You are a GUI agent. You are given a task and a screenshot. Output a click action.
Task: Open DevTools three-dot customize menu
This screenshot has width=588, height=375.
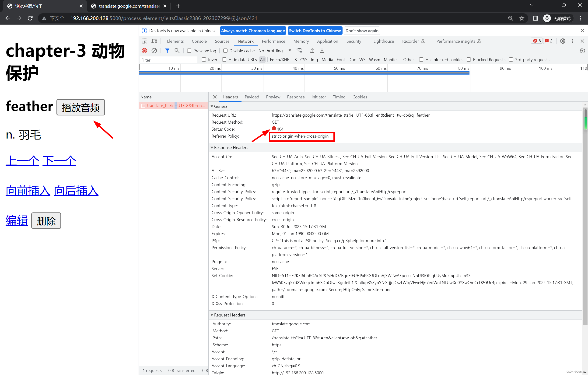point(573,41)
